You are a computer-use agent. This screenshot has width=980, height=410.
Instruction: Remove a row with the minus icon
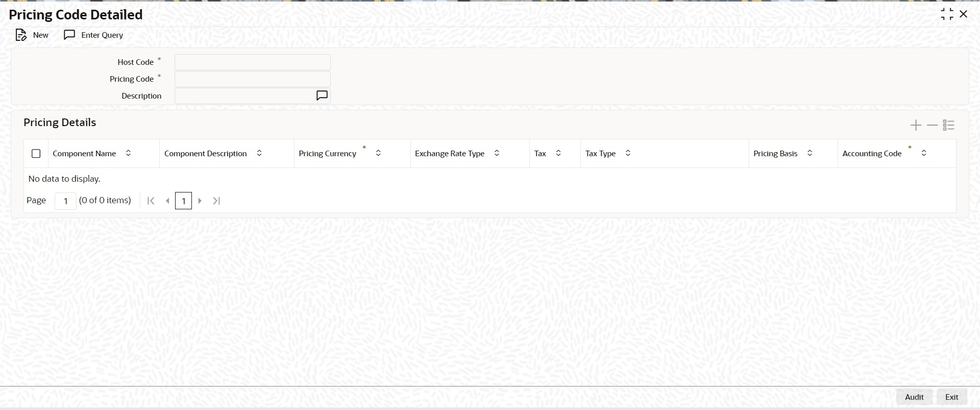pyautogui.click(x=933, y=125)
